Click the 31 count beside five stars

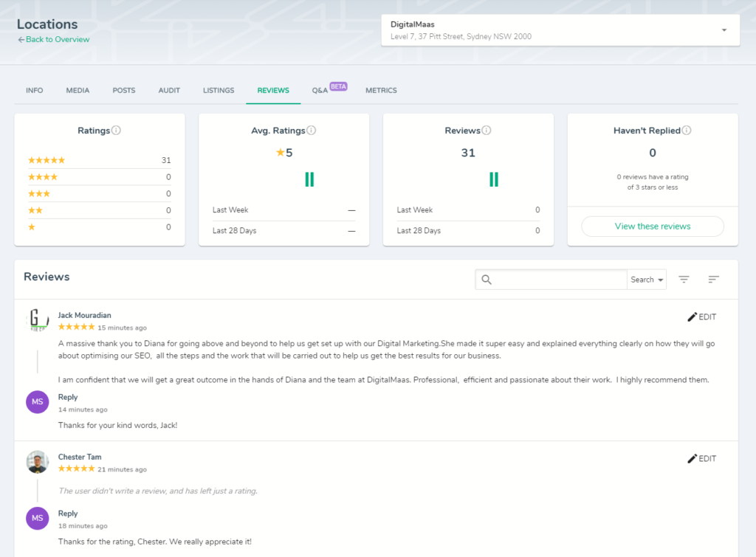pos(166,160)
